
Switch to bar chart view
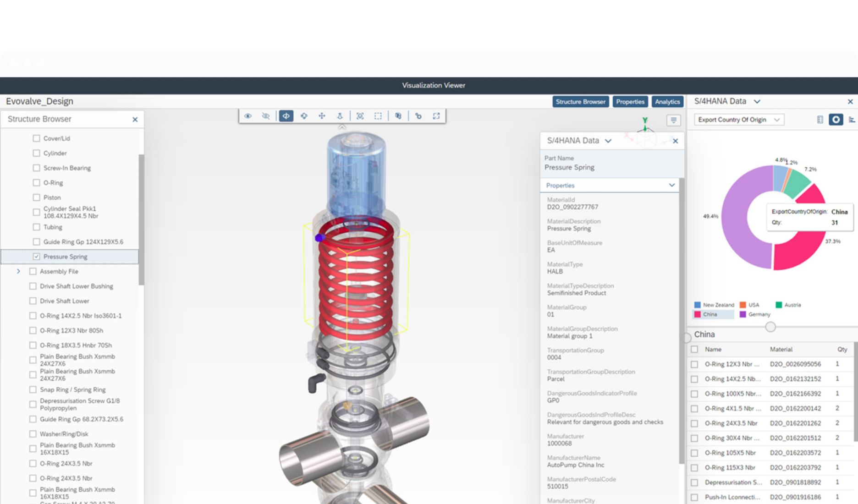tap(851, 120)
